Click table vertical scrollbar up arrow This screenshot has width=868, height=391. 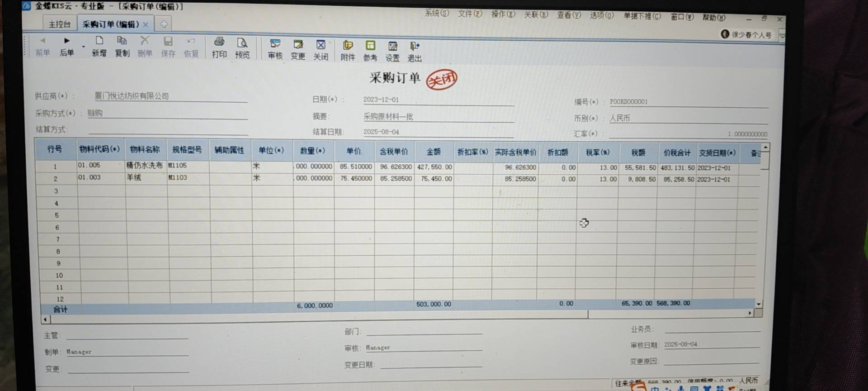coord(765,148)
